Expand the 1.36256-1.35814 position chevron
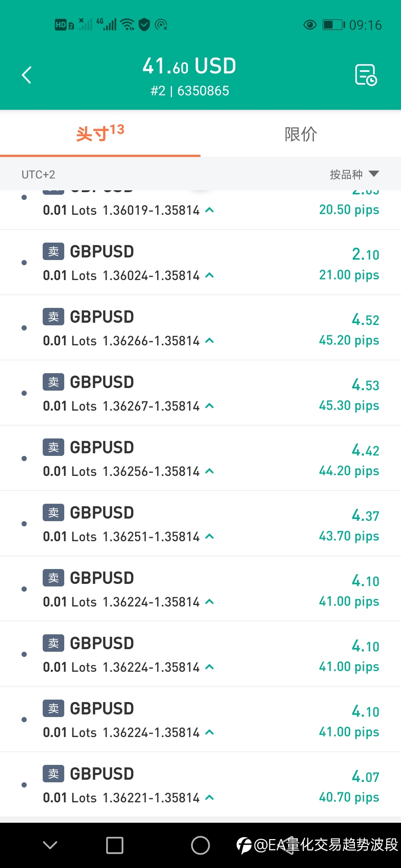The image size is (401, 868). tap(209, 471)
